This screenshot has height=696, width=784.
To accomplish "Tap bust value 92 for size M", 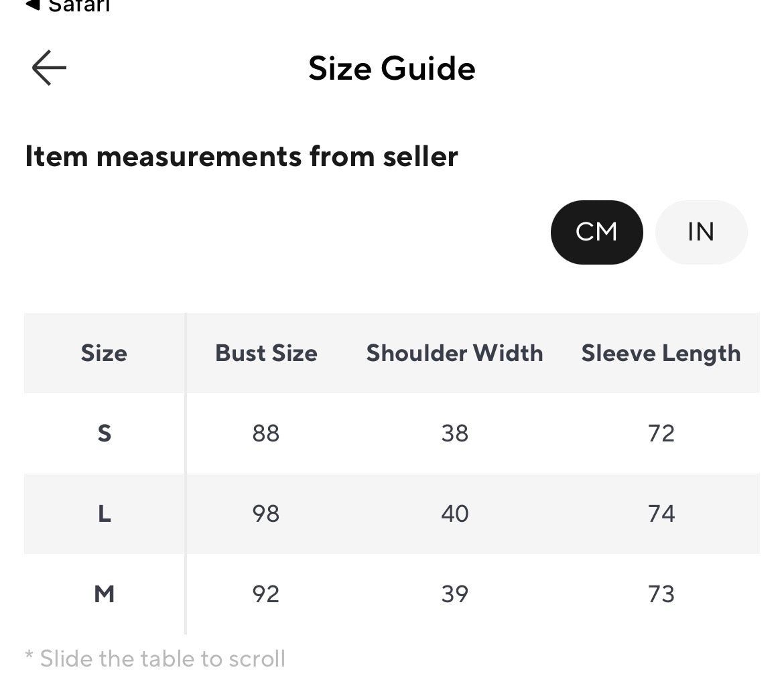I will click(x=265, y=594).
